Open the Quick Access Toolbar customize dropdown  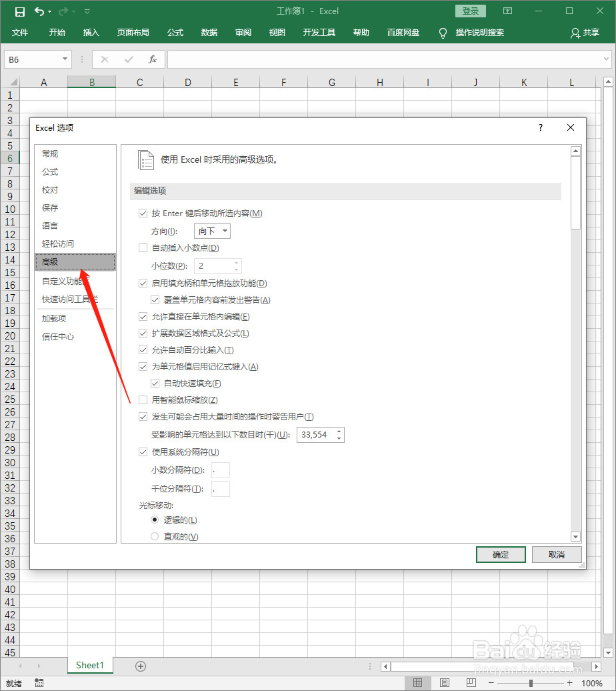click(x=87, y=11)
